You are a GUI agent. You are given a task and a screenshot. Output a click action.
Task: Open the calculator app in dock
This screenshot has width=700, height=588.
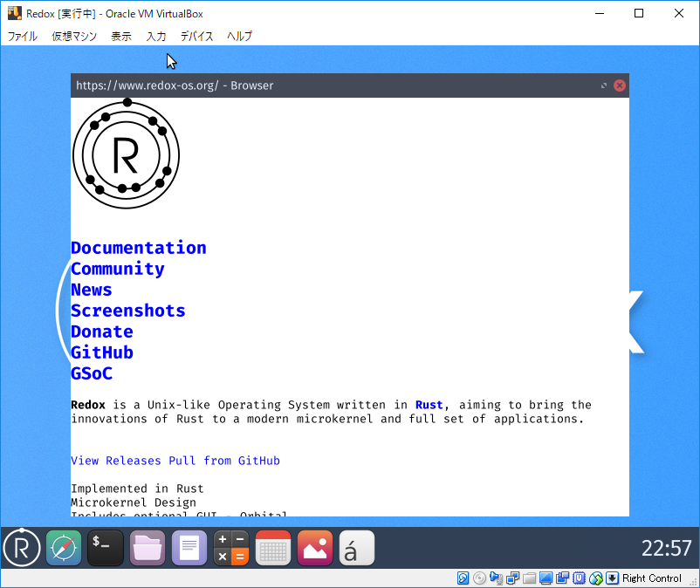click(231, 548)
